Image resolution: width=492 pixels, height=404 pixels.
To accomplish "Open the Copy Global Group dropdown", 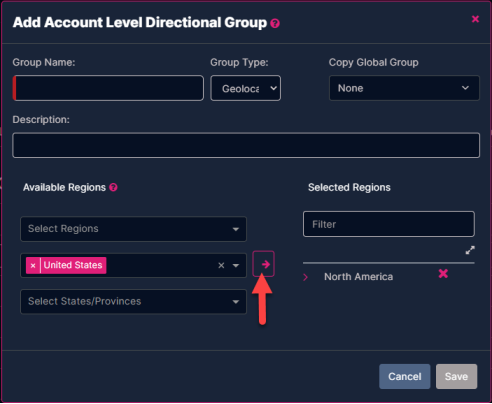I will point(404,88).
